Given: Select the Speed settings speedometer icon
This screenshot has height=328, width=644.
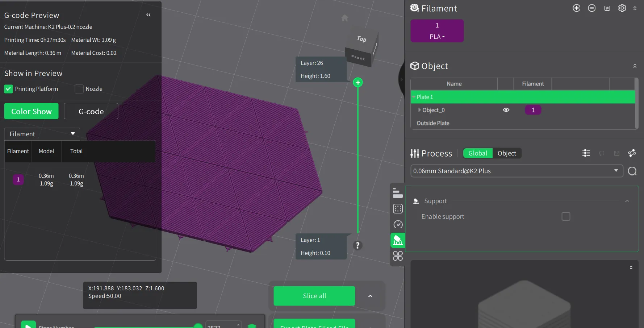Looking at the screenshot, I should [x=398, y=224].
